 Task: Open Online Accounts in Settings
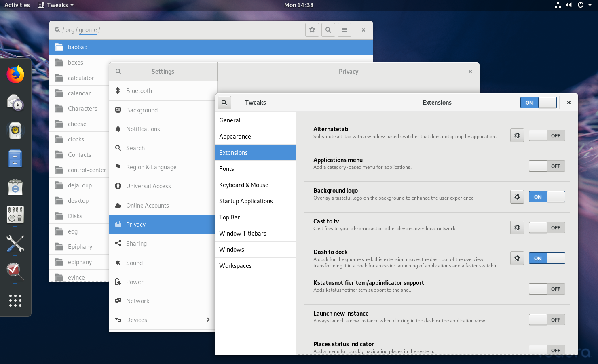pos(162,205)
